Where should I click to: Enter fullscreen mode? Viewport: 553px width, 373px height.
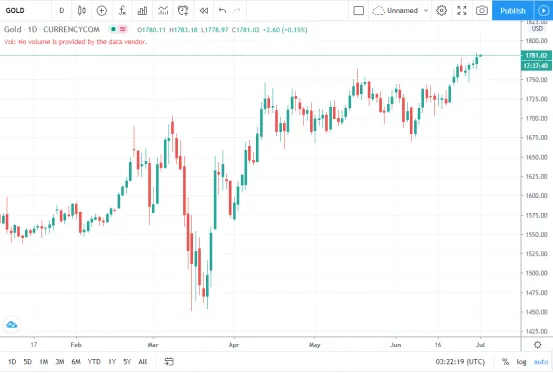[462, 11]
